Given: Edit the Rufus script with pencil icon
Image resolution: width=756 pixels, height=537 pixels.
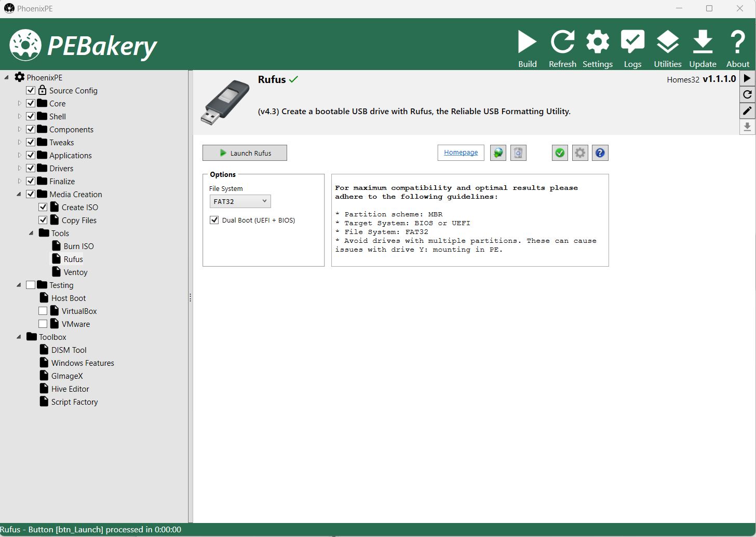Looking at the screenshot, I should (x=747, y=111).
